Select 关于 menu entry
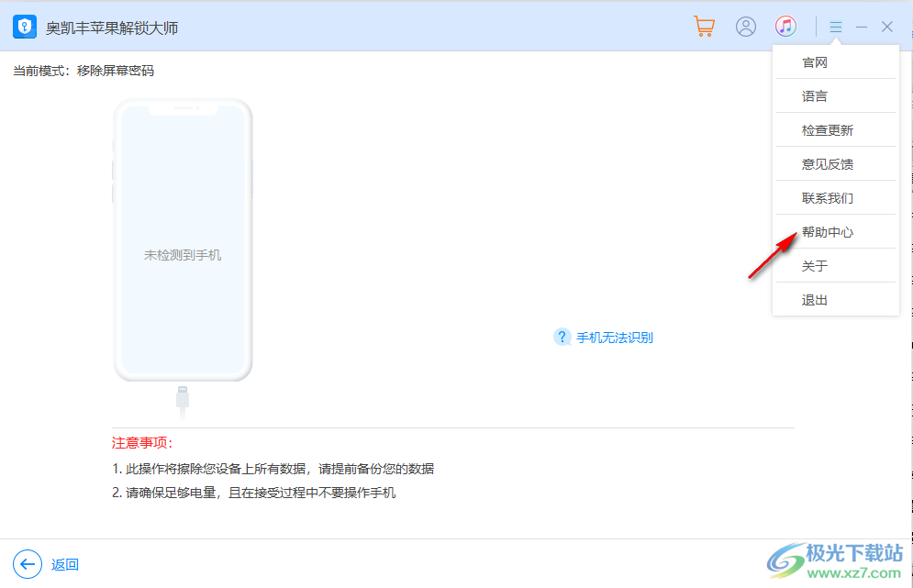The height and width of the screenshot is (588, 913). pyautogui.click(x=836, y=266)
